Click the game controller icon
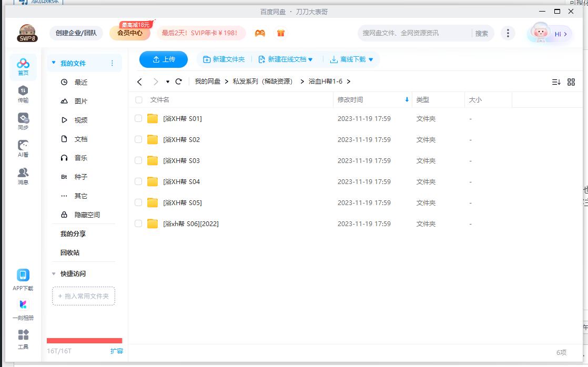Image resolution: width=588 pixels, height=367 pixels. click(260, 33)
